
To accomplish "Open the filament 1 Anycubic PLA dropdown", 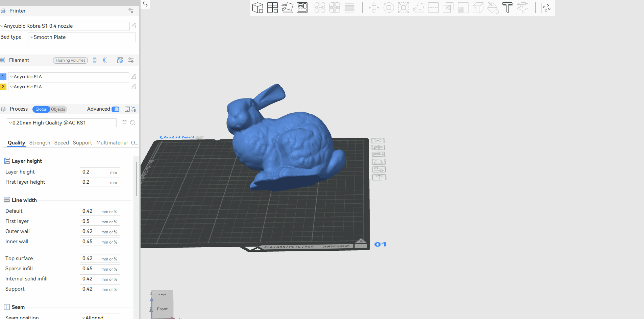I will [69, 77].
